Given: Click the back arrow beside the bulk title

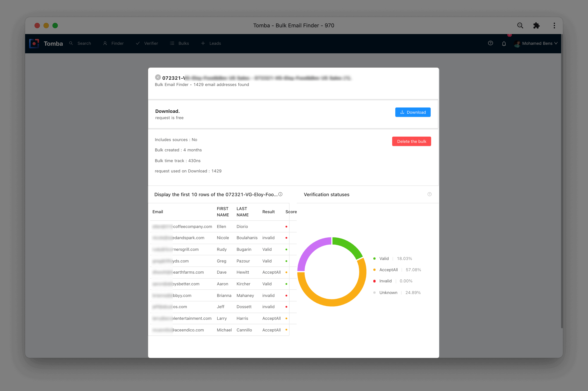Looking at the screenshot, I should pyautogui.click(x=158, y=77).
